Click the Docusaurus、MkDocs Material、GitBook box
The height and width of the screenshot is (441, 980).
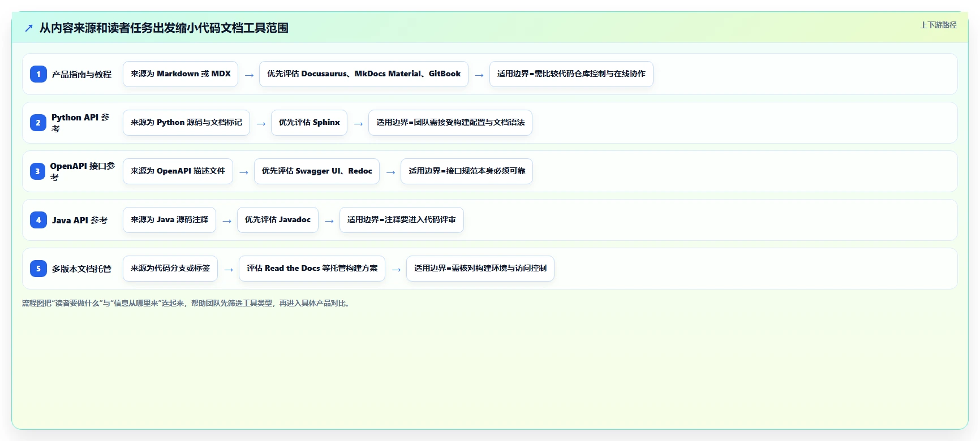364,74
